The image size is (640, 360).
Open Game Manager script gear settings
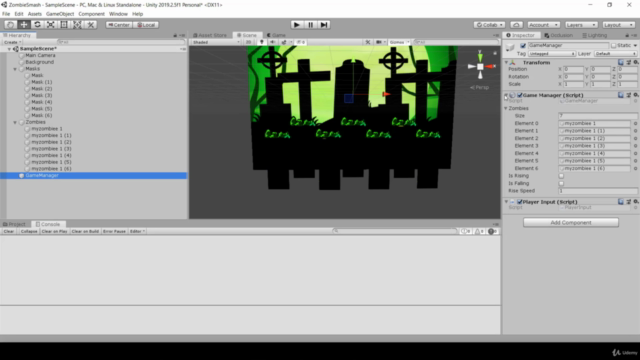(x=636, y=95)
